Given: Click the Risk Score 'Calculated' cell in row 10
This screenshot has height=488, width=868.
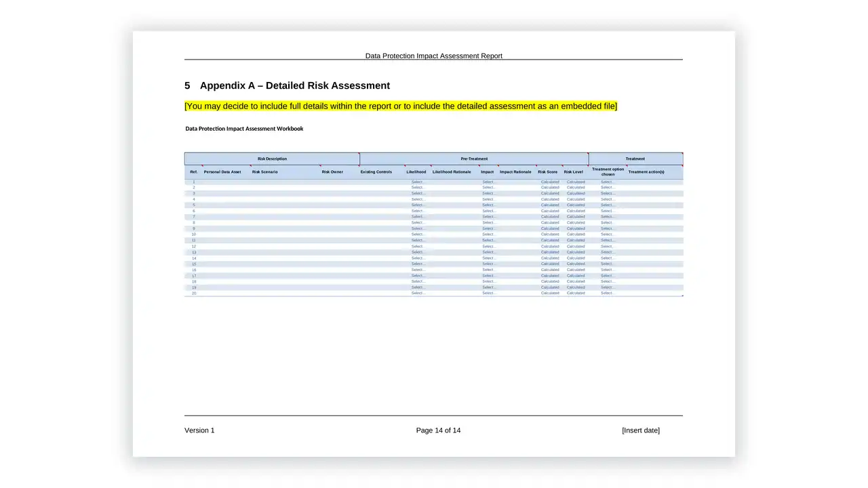Looking at the screenshot, I should [550, 234].
